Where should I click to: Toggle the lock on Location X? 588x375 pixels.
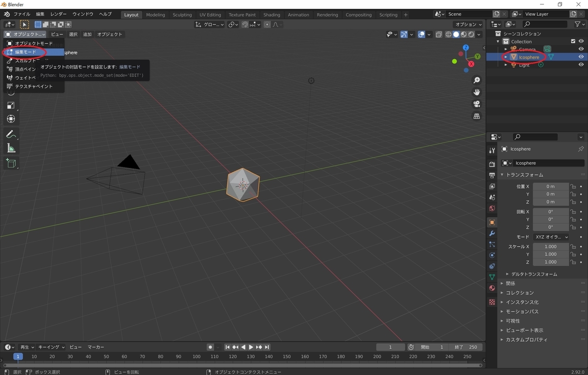click(x=573, y=187)
